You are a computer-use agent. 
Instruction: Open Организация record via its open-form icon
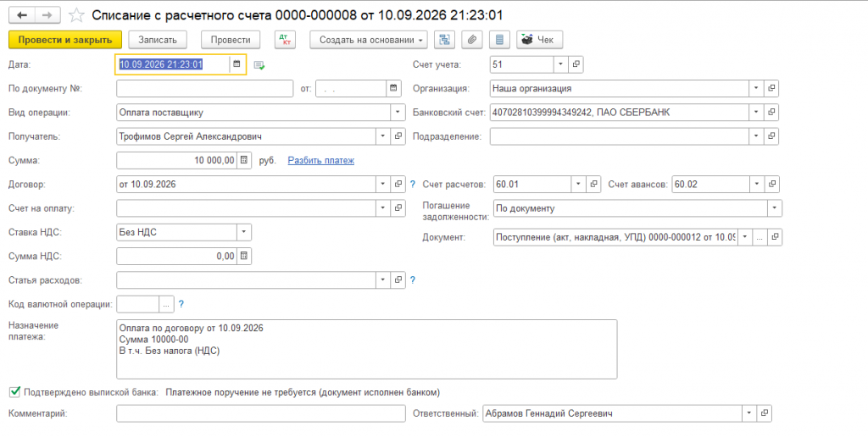pos(771,88)
